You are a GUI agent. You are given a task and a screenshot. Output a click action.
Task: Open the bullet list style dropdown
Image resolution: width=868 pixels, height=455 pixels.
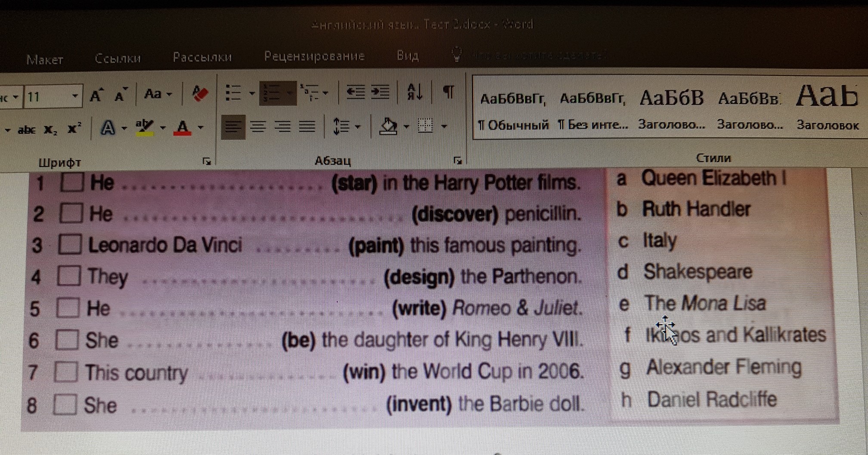point(252,93)
